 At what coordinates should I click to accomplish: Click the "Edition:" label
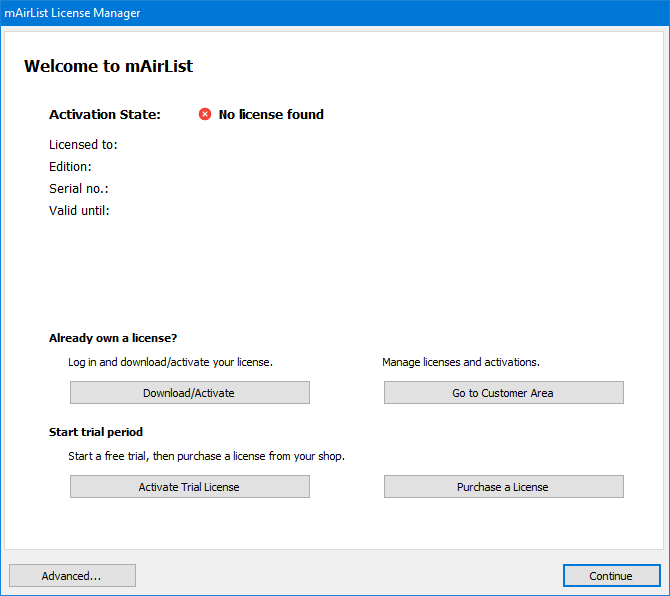pyautogui.click(x=70, y=167)
